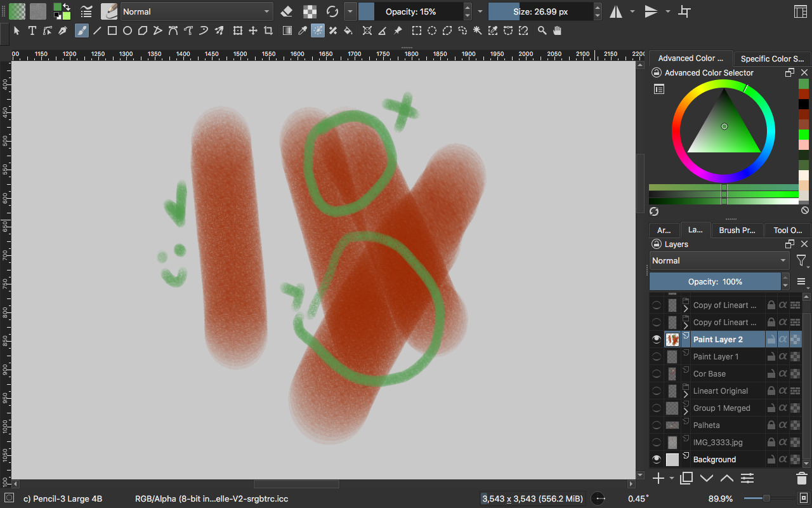Select the Zoom magnifier tool
Screen dimensions: 812x508
(x=542, y=30)
